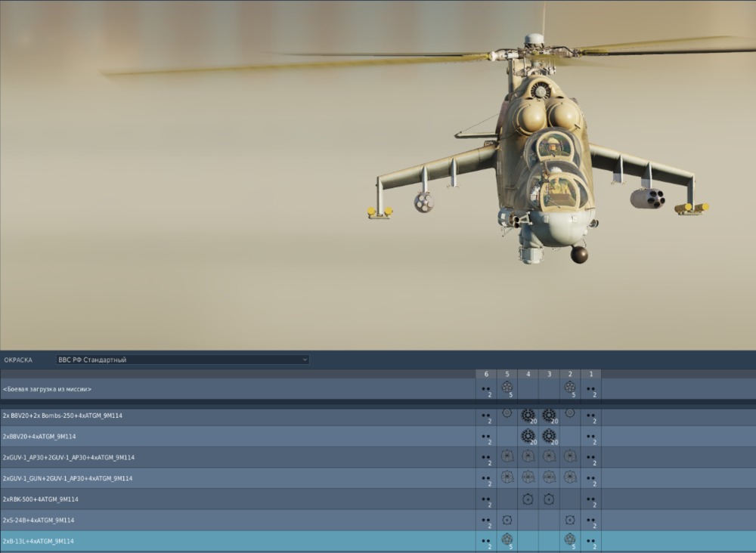Select the 2xS-24B+4xATGM_9M114 loadout preset
Viewport: 756px width, 553px height.
pos(151,520)
